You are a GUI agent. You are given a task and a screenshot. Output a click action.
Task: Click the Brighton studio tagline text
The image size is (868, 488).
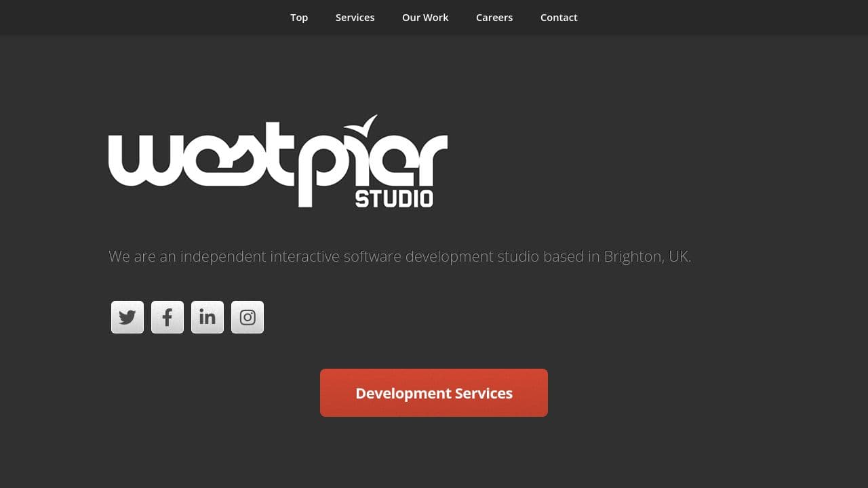tap(399, 256)
